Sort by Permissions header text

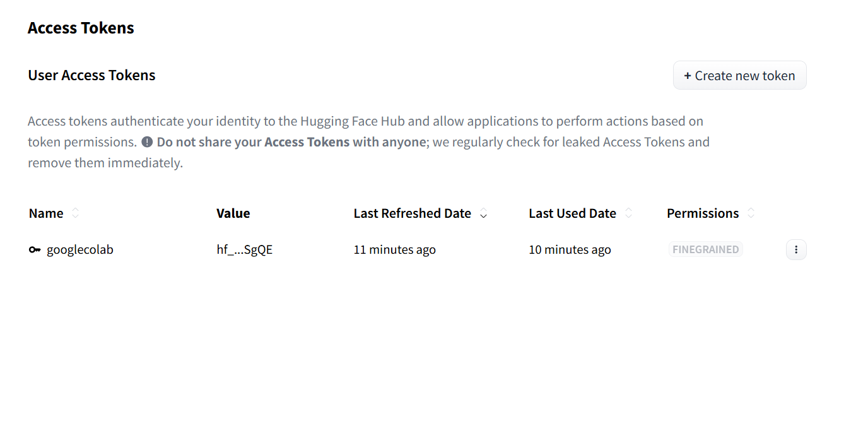click(703, 213)
